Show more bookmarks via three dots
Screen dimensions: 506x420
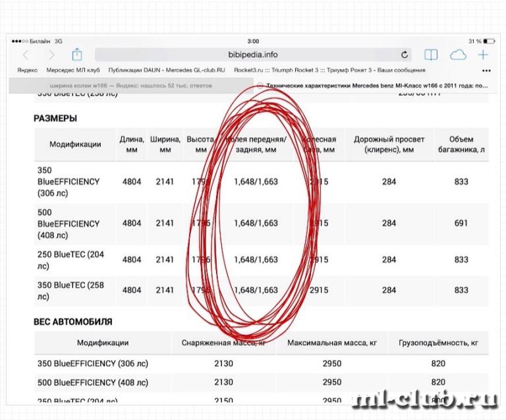486,71
